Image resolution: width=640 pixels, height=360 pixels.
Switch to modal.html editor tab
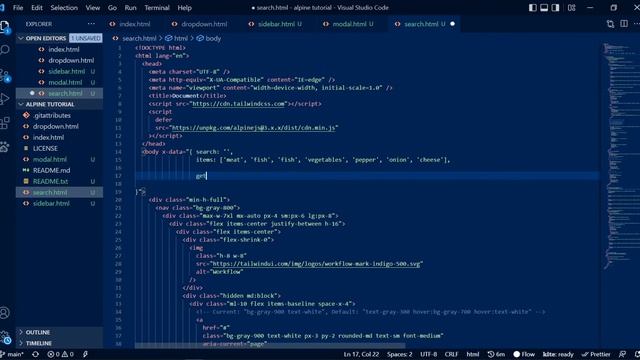click(x=350, y=24)
